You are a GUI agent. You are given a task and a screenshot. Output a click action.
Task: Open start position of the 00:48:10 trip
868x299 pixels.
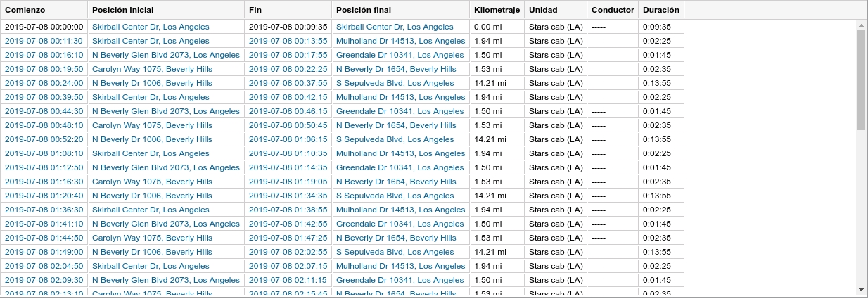click(x=152, y=125)
